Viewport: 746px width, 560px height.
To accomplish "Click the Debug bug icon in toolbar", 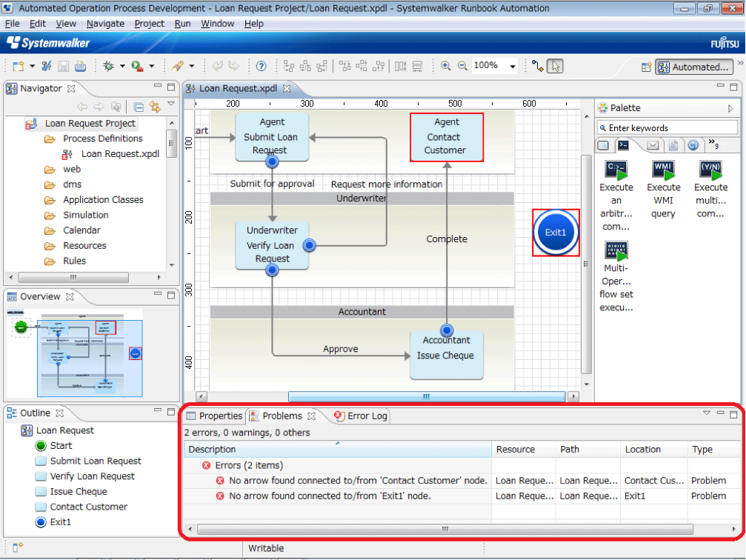I will pyautogui.click(x=108, y=66).
